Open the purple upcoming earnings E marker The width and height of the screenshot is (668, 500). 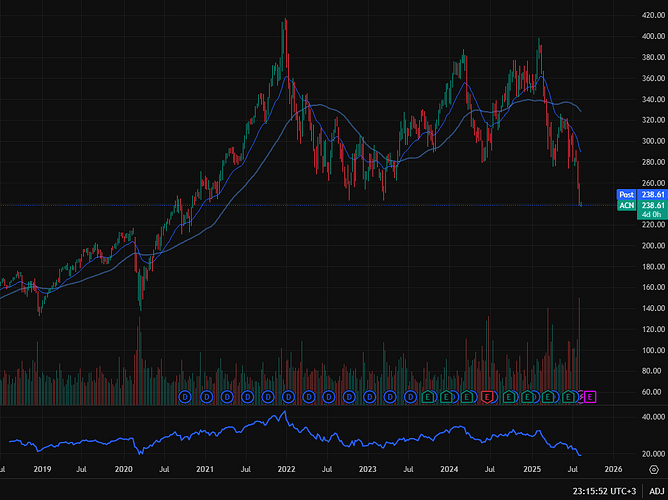point(589,397)
